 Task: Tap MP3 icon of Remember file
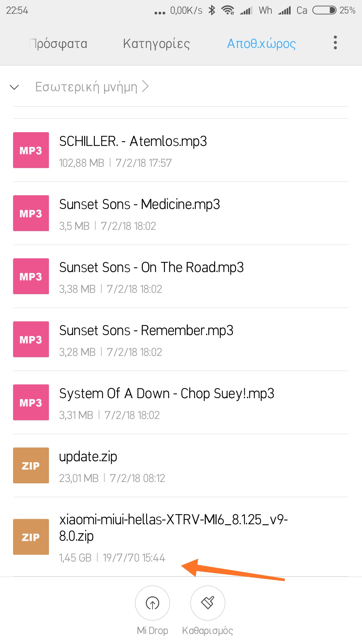tap(31, 339)
